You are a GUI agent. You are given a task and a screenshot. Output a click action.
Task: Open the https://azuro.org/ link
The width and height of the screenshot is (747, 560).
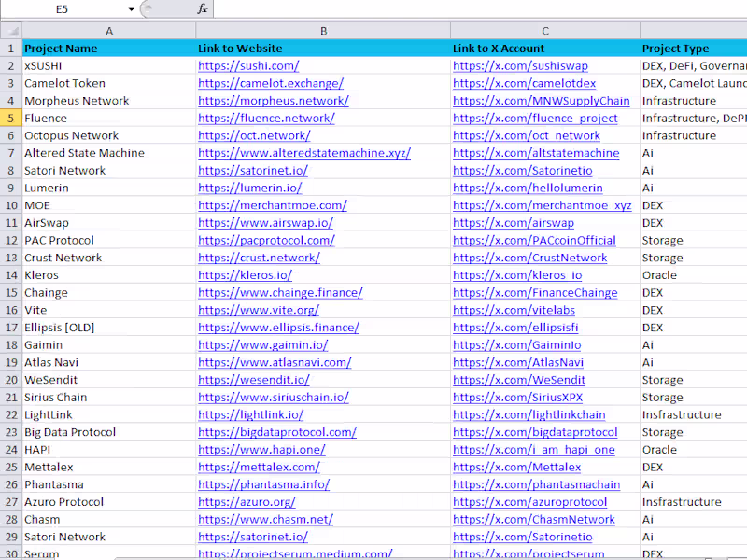pyautogui.click(x=247, y=502)
